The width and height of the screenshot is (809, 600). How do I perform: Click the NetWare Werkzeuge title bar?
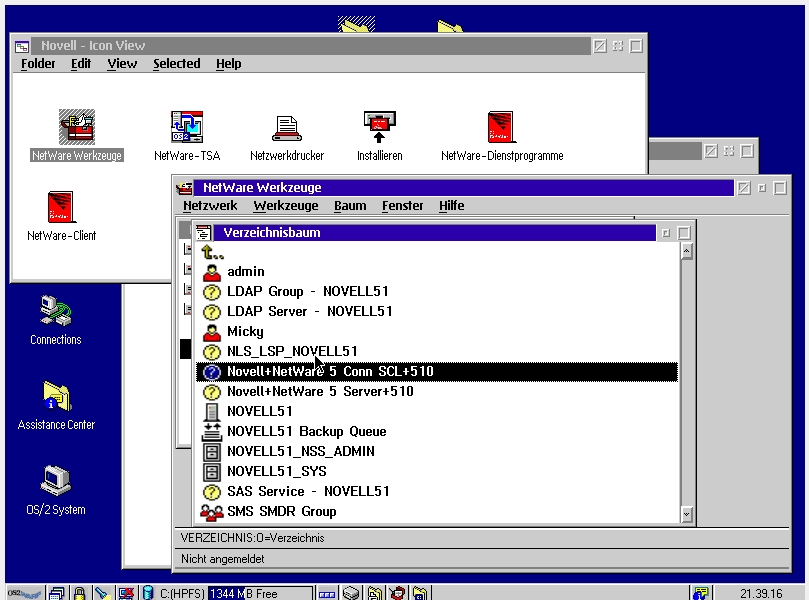pyautogui.click(x=463, y=188)
